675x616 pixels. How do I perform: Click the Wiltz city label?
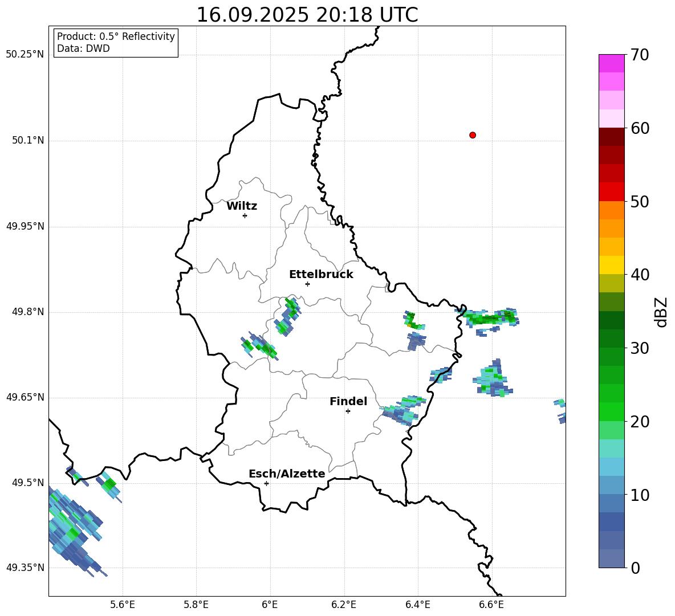(x=242, y=206)
